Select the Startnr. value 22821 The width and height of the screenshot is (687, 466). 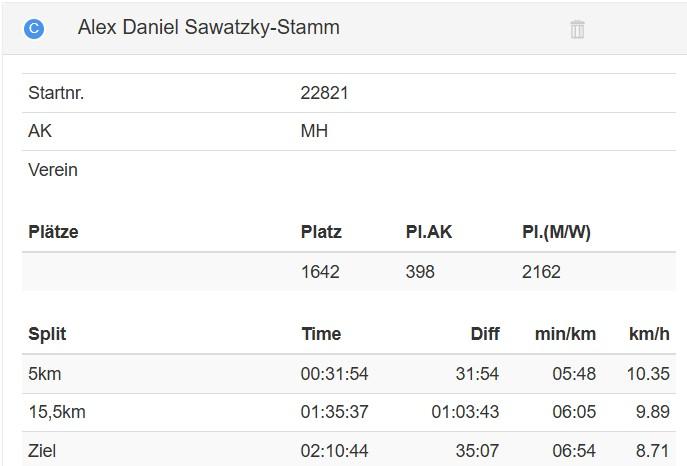pos(324,93)
